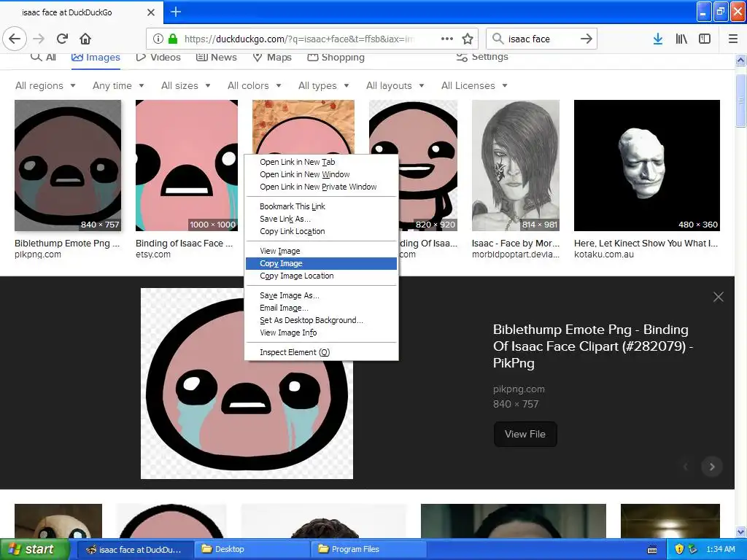Expand the All regions filter
747x560 pixels.
[45, 86]
